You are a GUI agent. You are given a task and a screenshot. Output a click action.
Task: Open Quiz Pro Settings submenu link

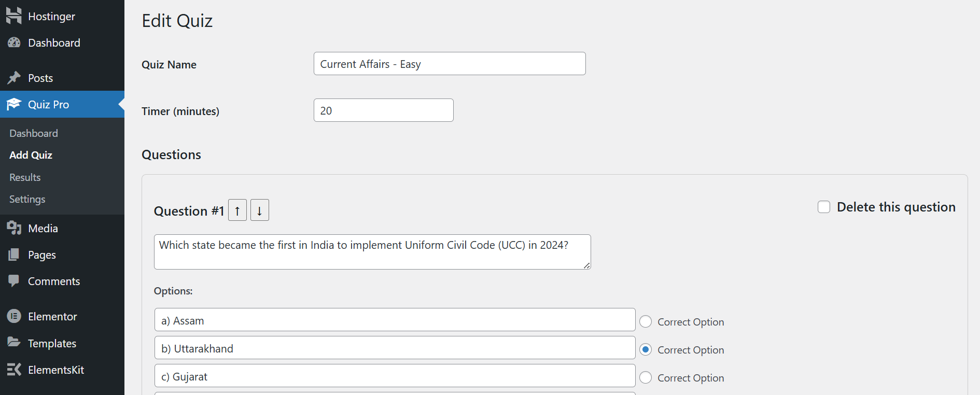click(27, 199)
